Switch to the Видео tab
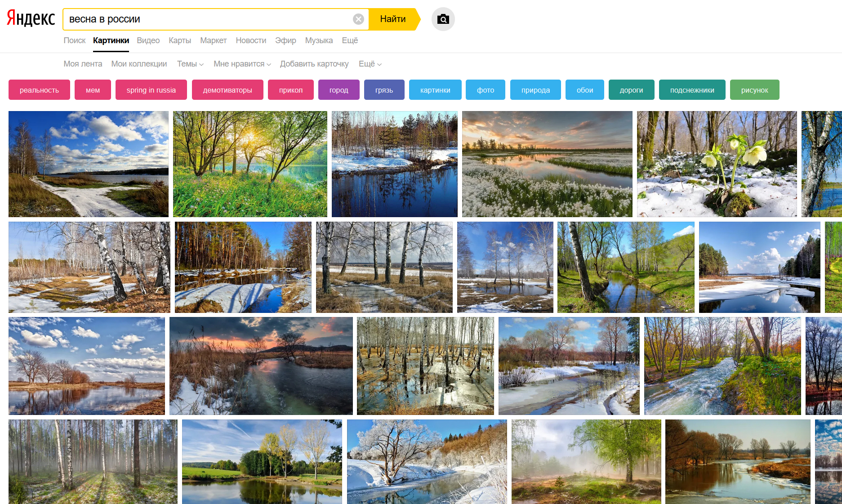842x504 pixels. 148,40
